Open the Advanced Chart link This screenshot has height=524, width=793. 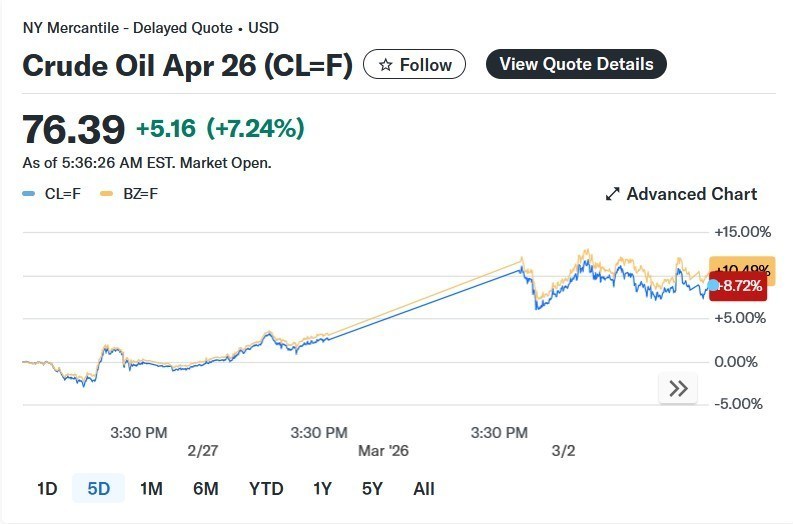tap(691, 194)
